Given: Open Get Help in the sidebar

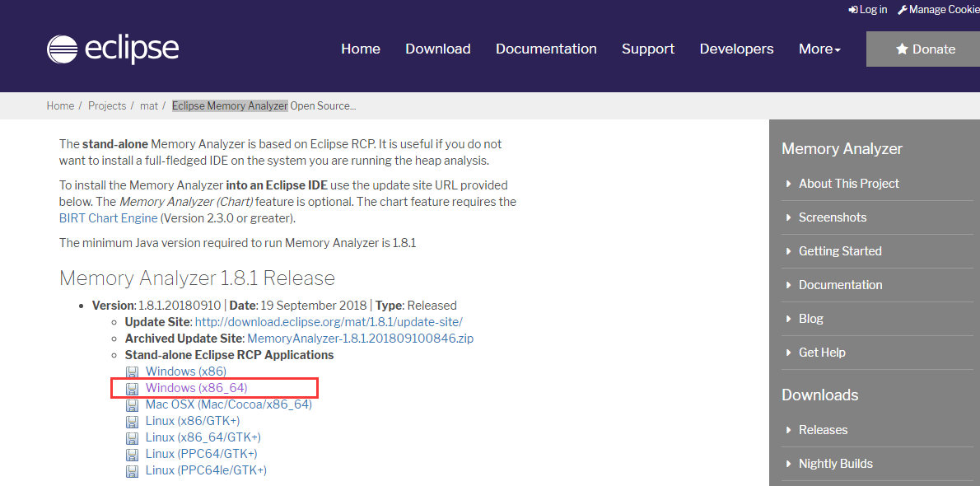Looking at the screenshot, I should coord(822,353).
